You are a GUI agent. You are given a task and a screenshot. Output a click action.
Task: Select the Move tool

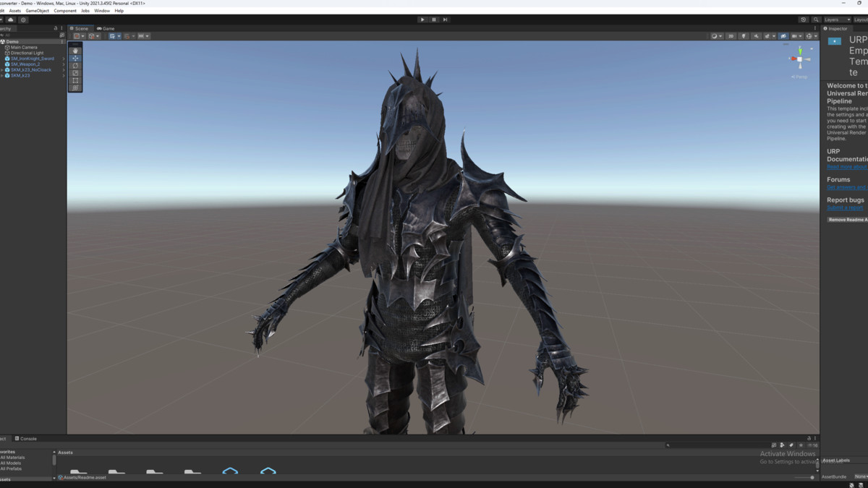pyautogui.click(x=75, y=58)
